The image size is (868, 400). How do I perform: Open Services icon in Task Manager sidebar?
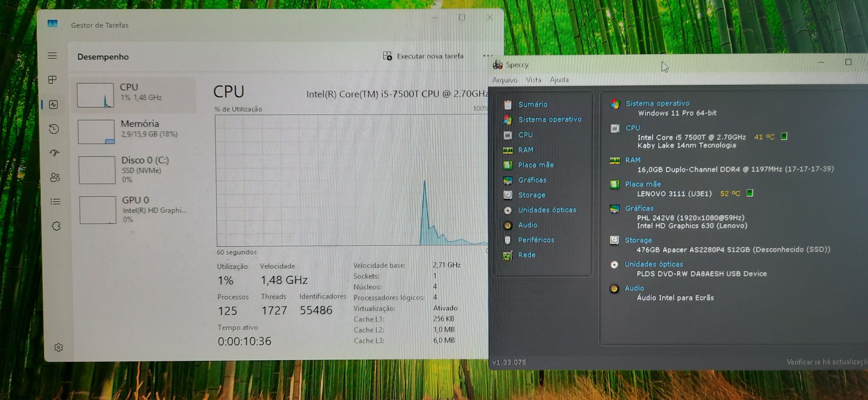56,226
